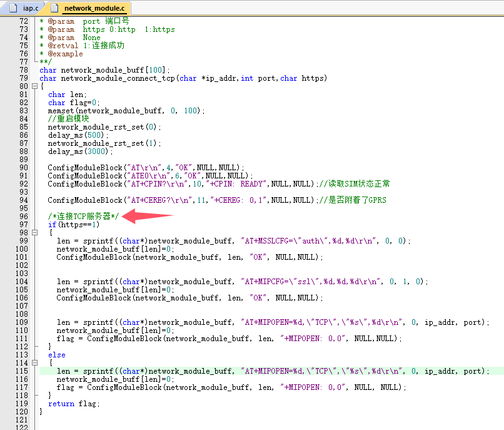Click 'return flag;' on line 119
Viewport: 504px width, 430px height.
click(74, 404)
